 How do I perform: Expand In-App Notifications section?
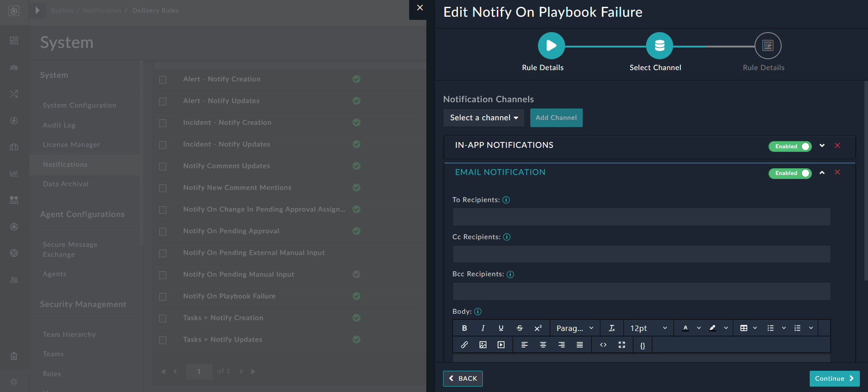pyautogui.click(x=822, y=146)
